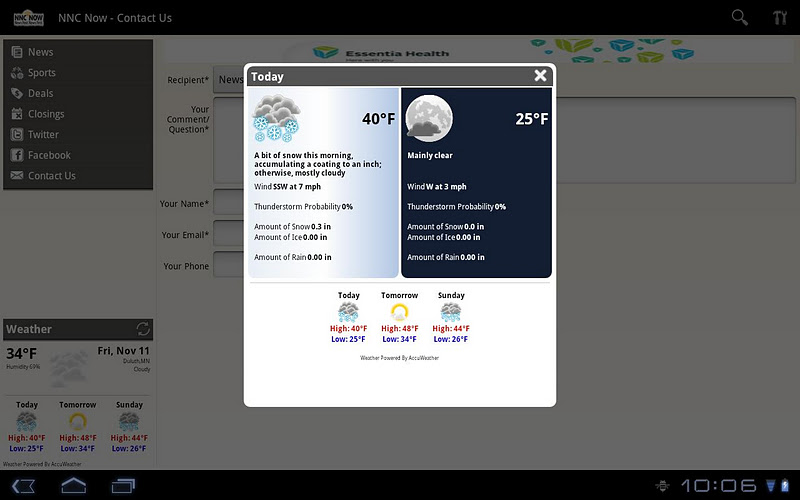Tap 'Wind W at 3 mph' text

tap(437, 187)
